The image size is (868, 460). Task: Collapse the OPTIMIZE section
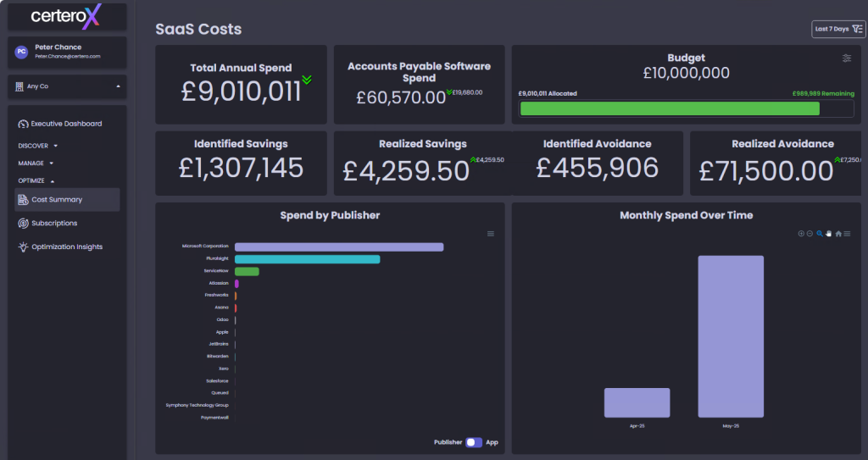pyautogui.click(x=36, y=181)
